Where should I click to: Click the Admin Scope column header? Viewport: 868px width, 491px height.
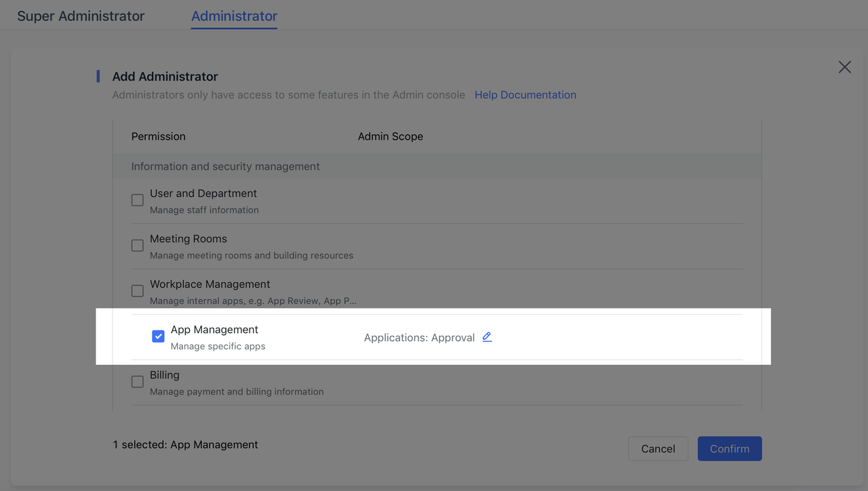(391, 136)
